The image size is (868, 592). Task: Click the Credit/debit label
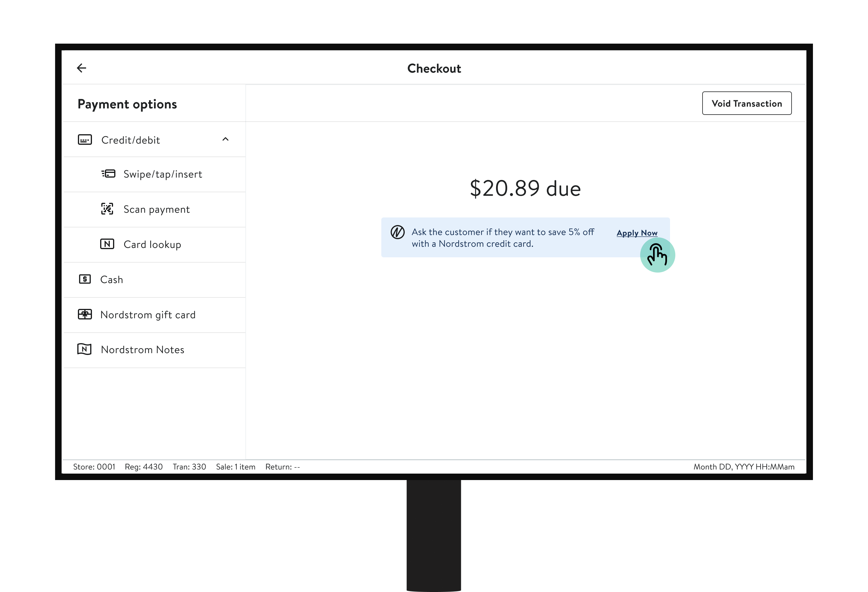(131, 140)
